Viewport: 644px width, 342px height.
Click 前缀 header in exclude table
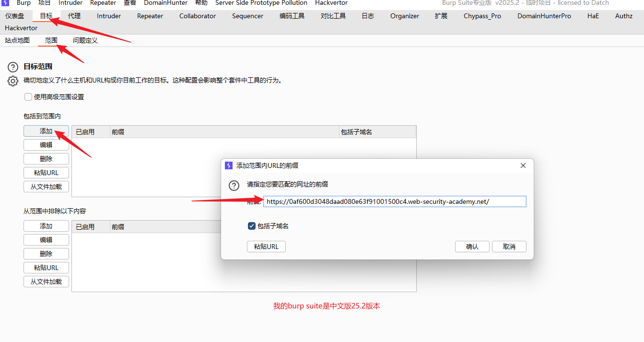click(x=165, y=227)
